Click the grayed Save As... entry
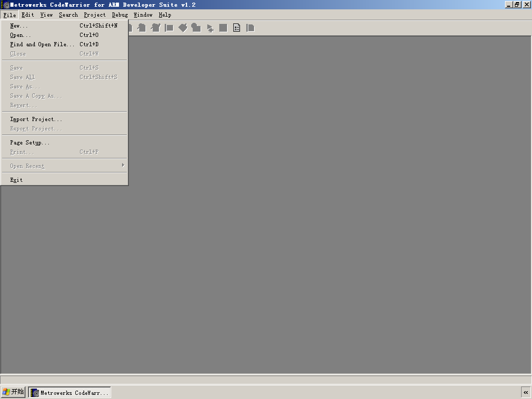The width and height of the screenshot is (532, 399). click(64, 87)
